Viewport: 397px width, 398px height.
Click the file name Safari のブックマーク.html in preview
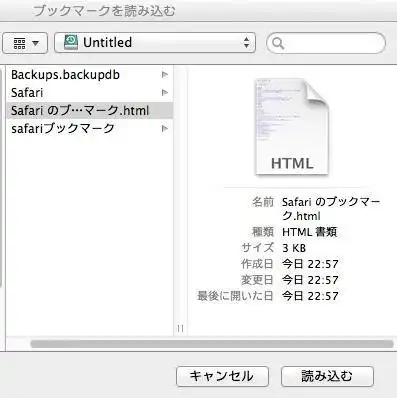pyautogui.click(x=331, y=209)
